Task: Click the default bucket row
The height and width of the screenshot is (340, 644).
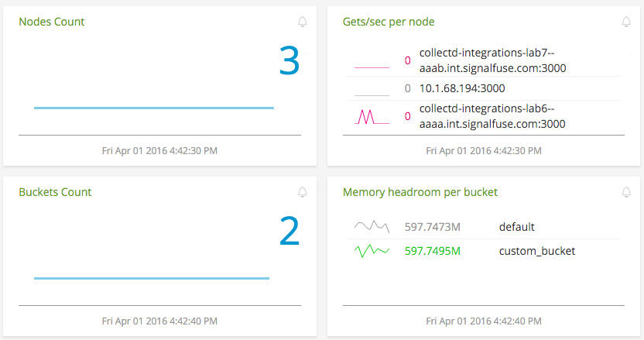Action: coord(516,227)
